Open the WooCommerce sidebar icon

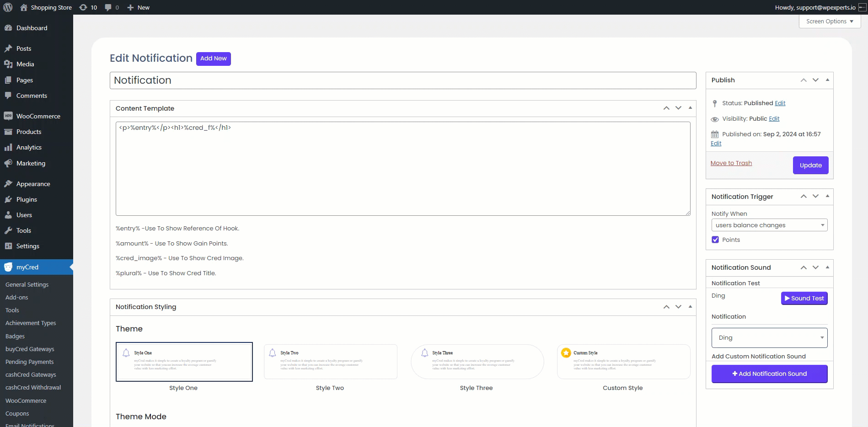[x=8, y=116]
